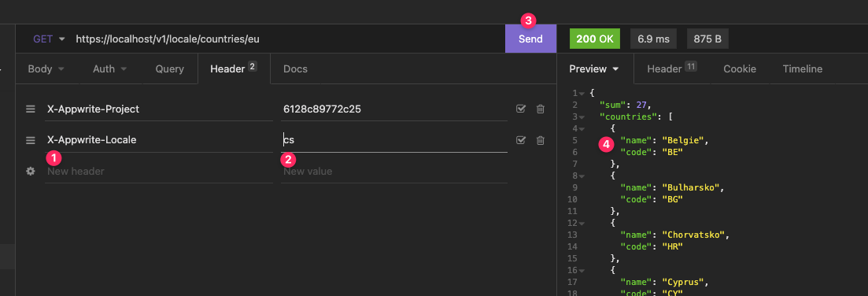868x296 pixels.
Task: Click the New header input field
Action: coord(159,172)
